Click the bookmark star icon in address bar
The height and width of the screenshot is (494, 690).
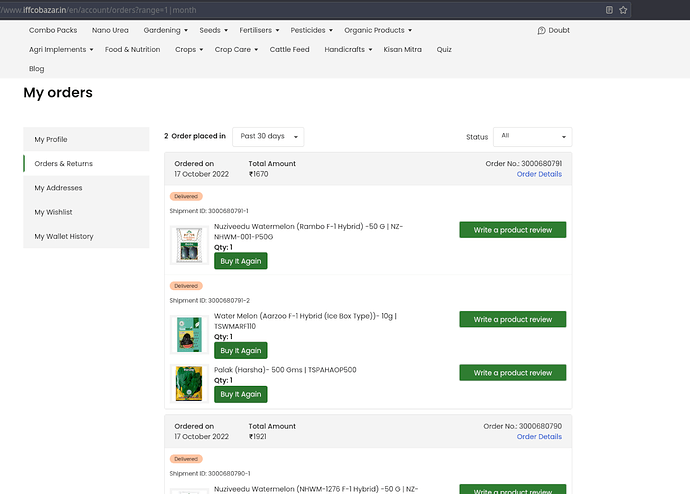pyautogui.click(x=623, y=10)
